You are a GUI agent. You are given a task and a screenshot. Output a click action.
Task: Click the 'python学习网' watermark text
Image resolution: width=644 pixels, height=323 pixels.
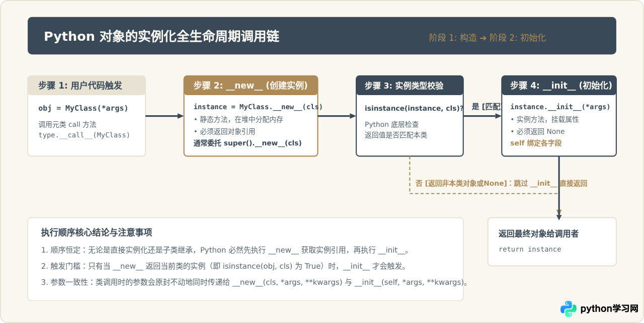pos(609,308)
